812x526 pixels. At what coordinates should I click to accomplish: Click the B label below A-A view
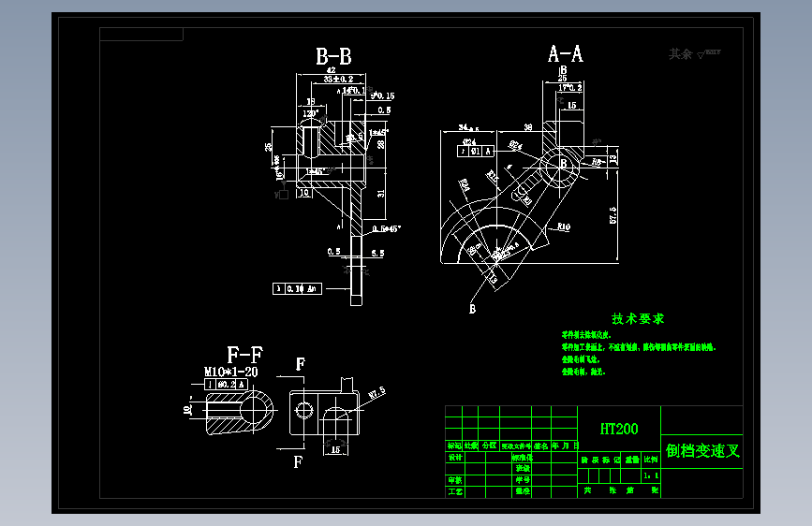pyautogui.click(x=472, y=309)
